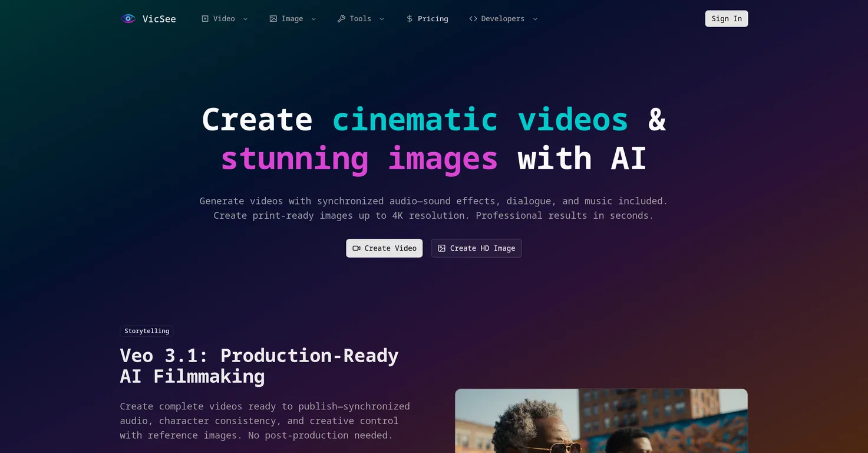Expand the Video menu chevron
The height and width of the screenshot is (453, 868).
pos(246,19)
